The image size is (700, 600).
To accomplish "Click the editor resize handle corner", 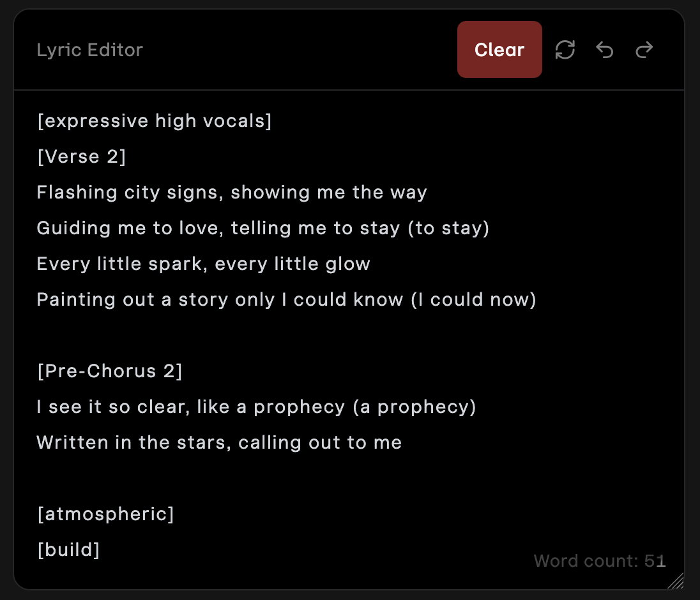I will (x=676, y=580).
